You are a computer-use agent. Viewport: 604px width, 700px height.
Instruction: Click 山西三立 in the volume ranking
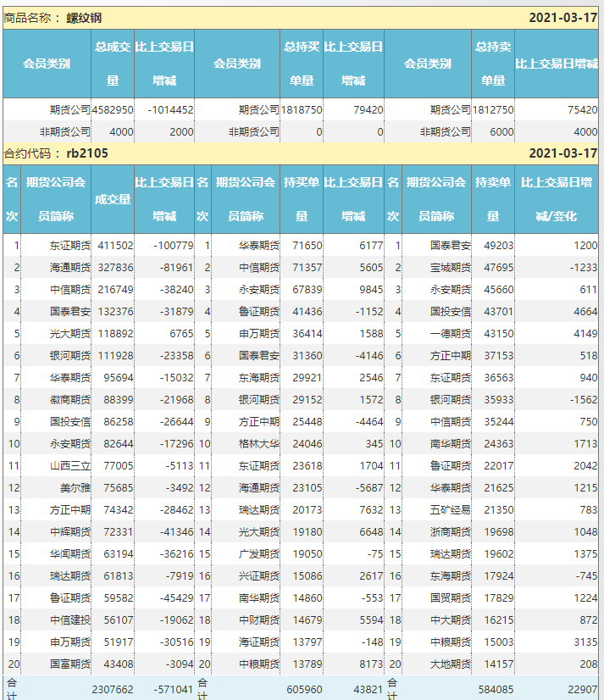tap(69, 465)
